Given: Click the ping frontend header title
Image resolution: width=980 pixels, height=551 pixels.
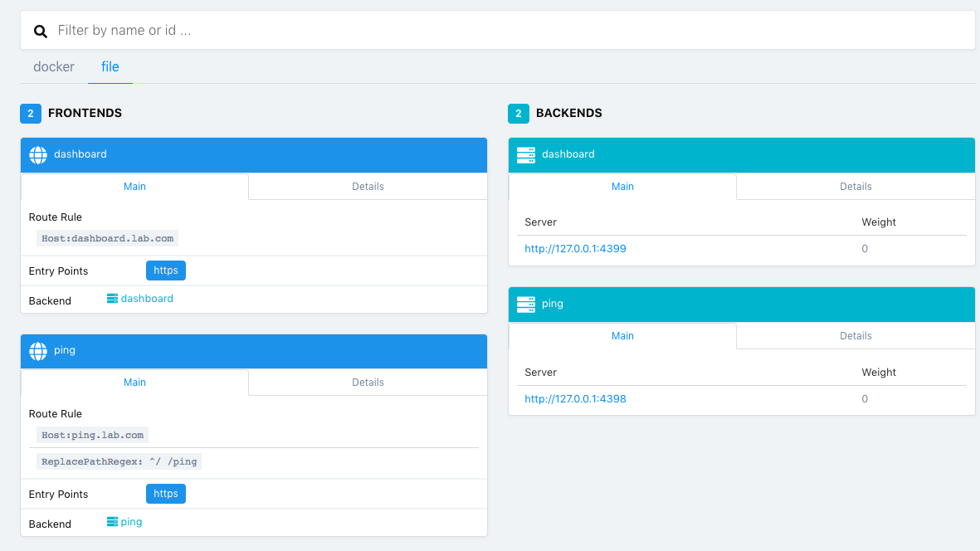Looking at the screenshot, I should point(65,350).
